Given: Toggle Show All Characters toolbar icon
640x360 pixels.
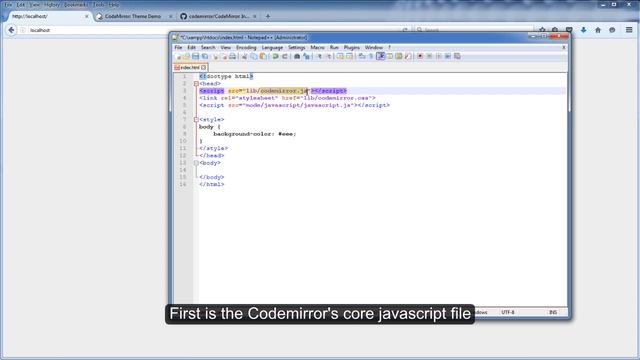Looking at the screenshot, I should tap(371, 56).
